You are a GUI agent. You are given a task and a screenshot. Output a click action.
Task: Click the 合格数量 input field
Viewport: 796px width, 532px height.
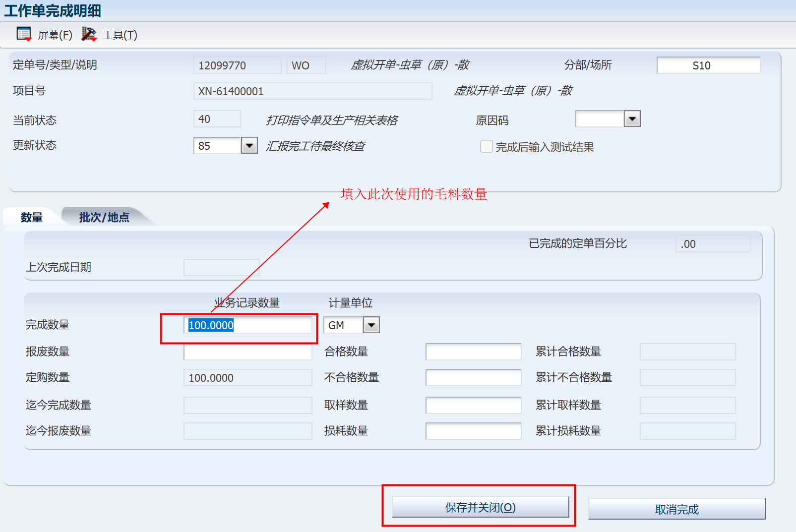pos(473,352)
